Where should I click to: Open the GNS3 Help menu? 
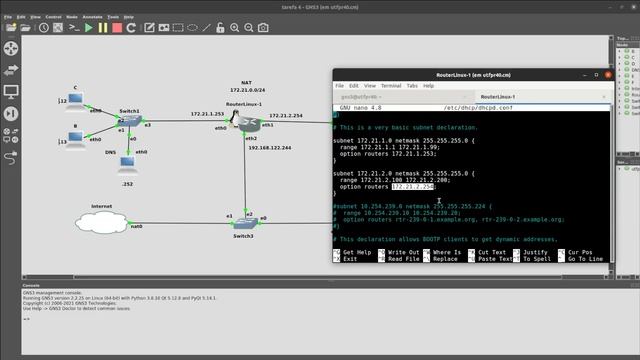coord(129,17)
